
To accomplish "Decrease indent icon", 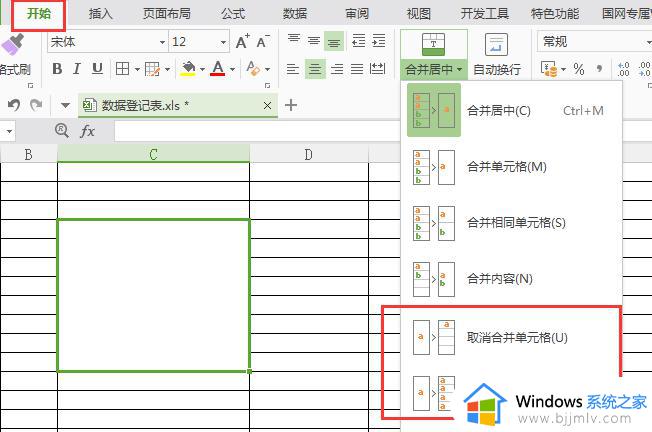I will point(358,41).
